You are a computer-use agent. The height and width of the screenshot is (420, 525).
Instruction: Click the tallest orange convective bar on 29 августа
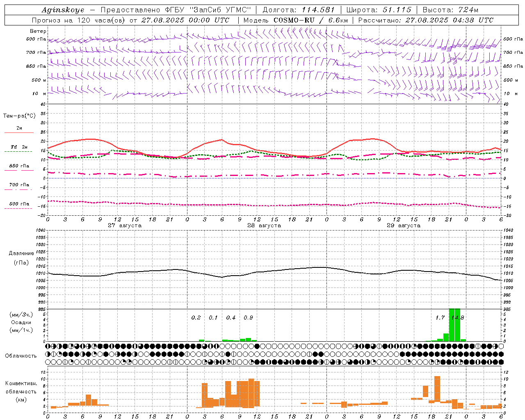(x=437, y=390)
